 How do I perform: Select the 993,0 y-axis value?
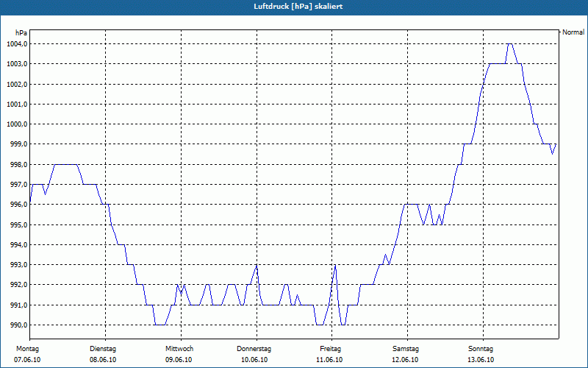click(18, 265)
